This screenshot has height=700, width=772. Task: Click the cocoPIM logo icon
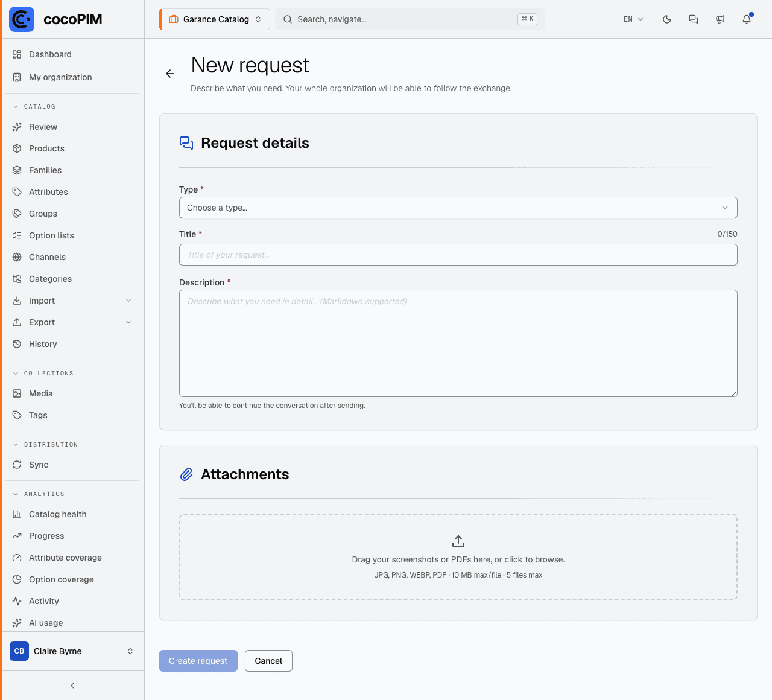22,19
